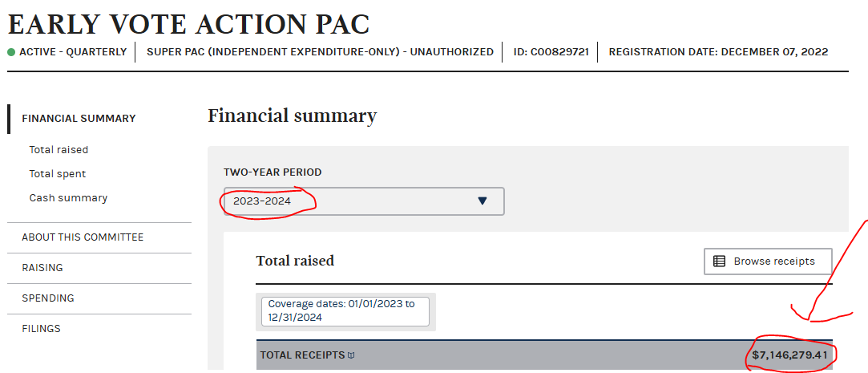Click the coverage dates box
This screenshot has width=868, height=373.
345,310
